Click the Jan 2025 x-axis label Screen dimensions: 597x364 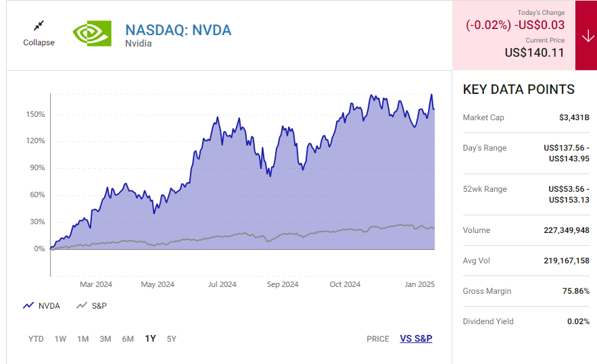(x=420, y=284)
